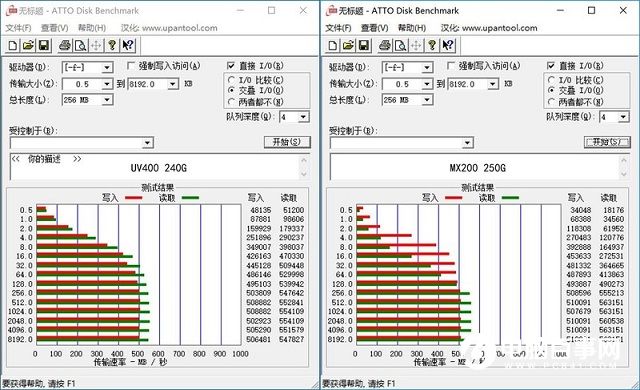This screenshot has height=390, width=640.
Task: Click Print icon in right window
Action: pos(385,45)
